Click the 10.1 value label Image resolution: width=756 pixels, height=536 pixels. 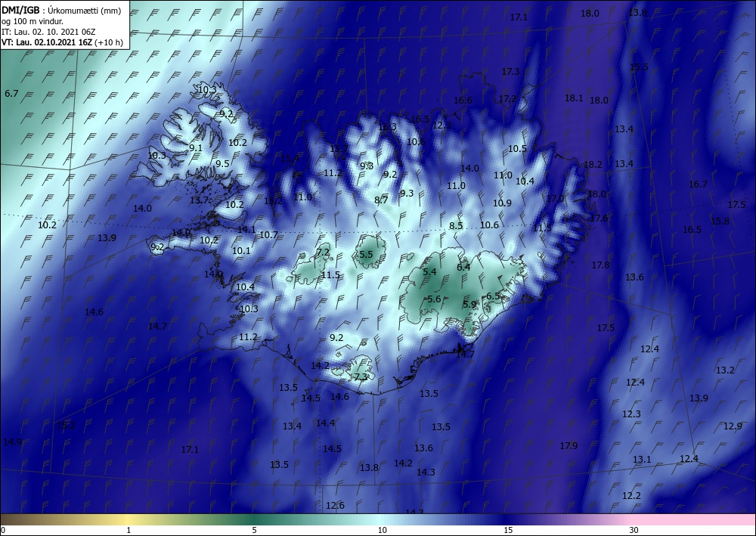(242, 251)
